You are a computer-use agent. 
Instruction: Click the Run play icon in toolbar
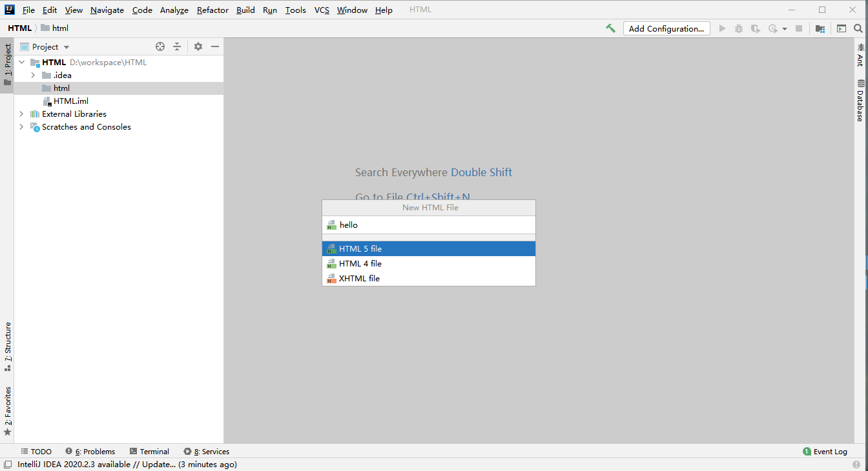click(x=722, y=28)
